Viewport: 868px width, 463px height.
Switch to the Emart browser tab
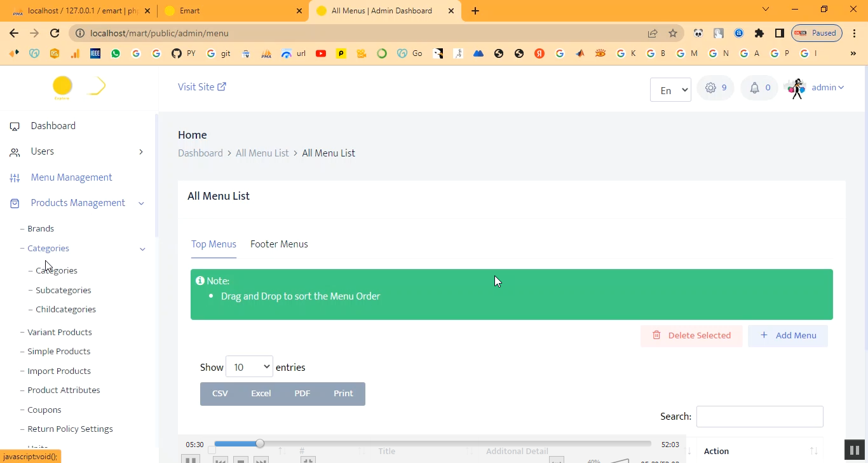coord(234,11)
